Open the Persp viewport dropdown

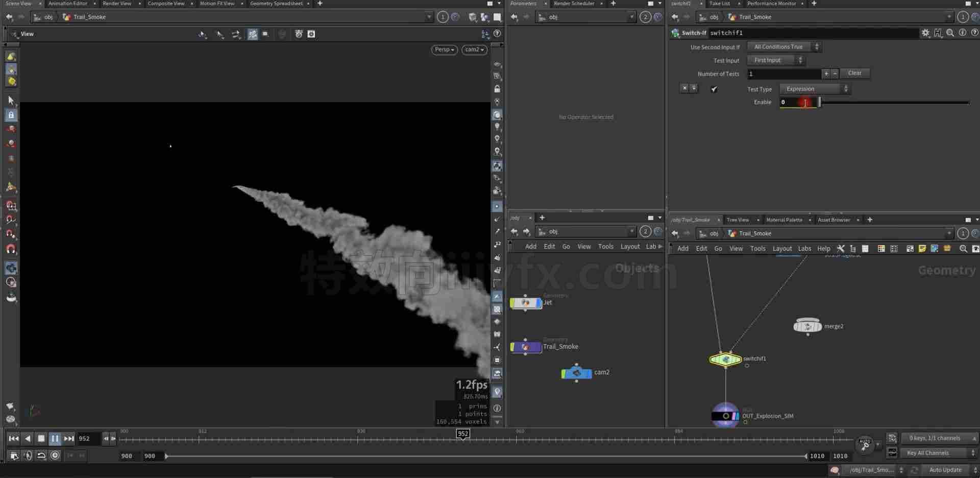(x=445, y=50)
